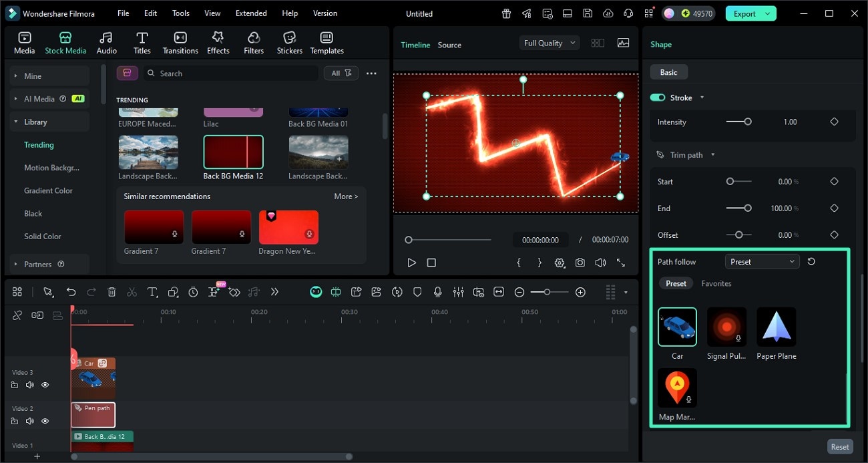Select the Signal Pulse preset
Screen dimensions: 868x463
point(726,327)
